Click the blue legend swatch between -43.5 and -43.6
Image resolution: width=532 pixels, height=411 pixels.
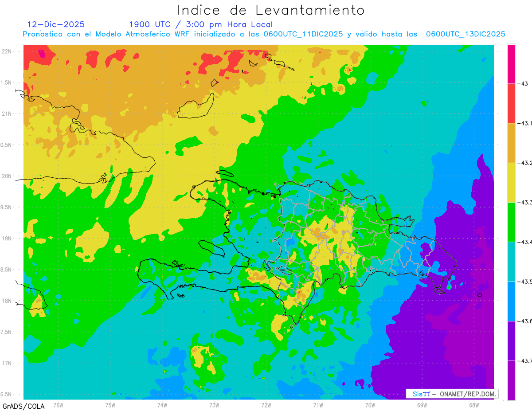coord(511,301)
